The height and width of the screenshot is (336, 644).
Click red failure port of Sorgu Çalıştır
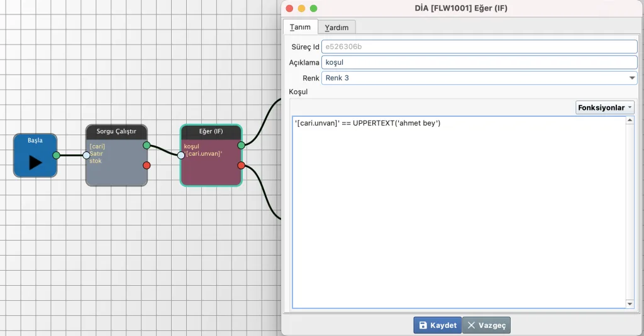click(x=147, y=165)
